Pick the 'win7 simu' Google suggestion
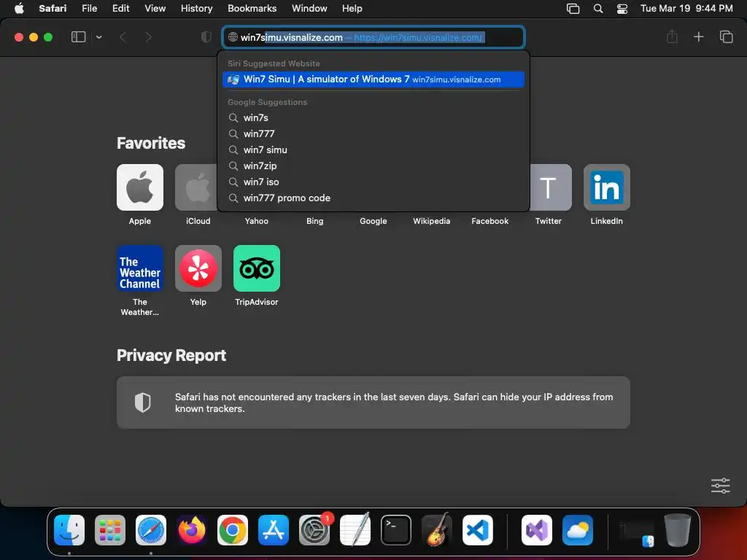The image size is (747, 560). coord(373,150)
